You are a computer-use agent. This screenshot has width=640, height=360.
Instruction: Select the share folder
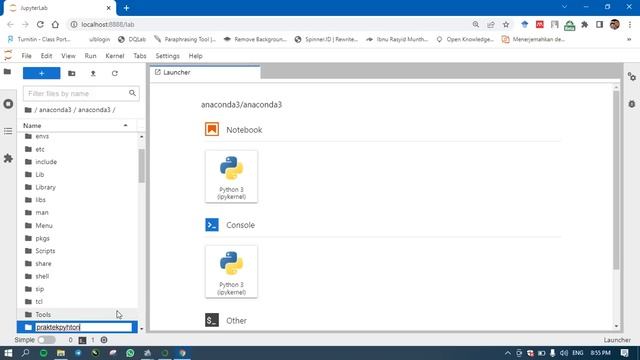(x=78, y=264)
